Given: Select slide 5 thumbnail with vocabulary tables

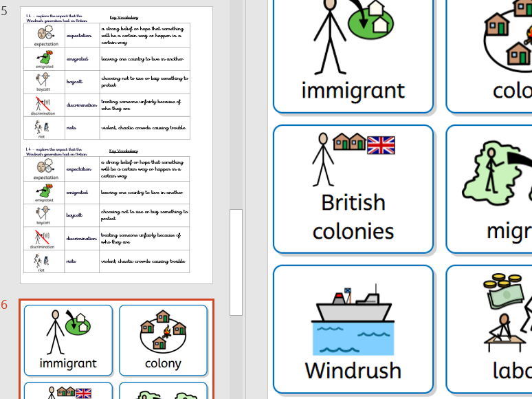Looking at the screenshot, I should 116,145.
